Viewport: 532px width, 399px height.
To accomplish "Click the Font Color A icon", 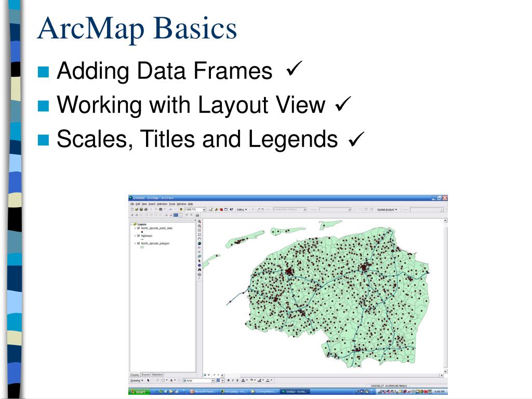I will 243,380.
